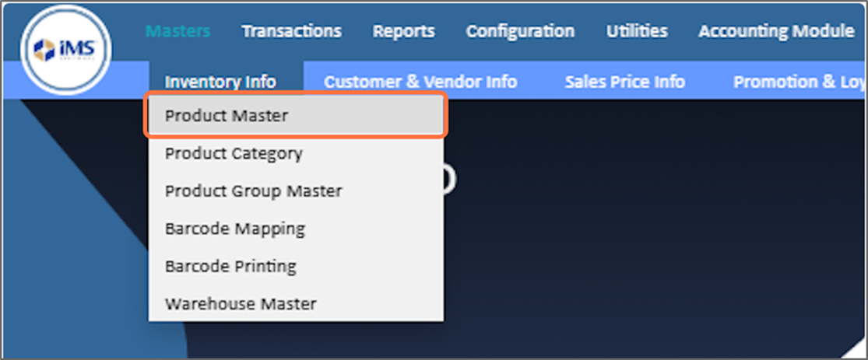Open the Utilities menu

[636, 31]
